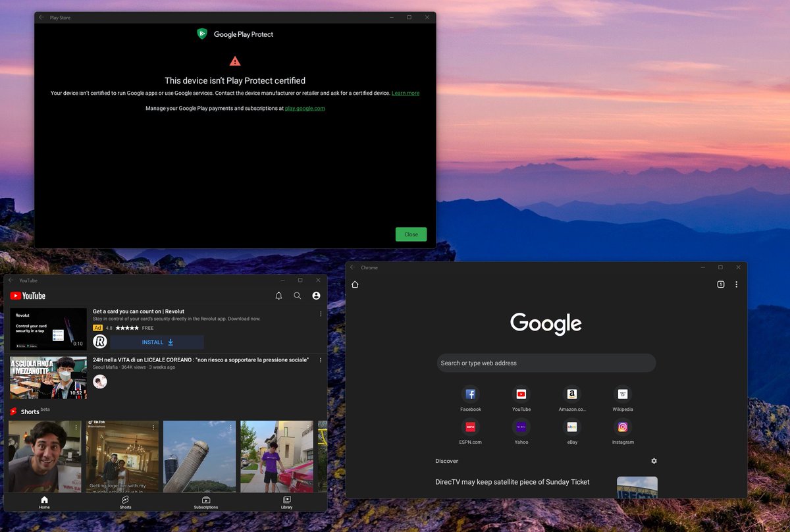Click the Close button in Play Protect dialog
The image size is (790, 532).
411,234
